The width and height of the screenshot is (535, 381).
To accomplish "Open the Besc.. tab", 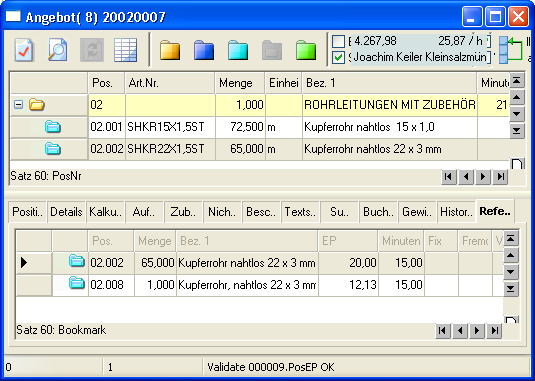I will point(261,212).
